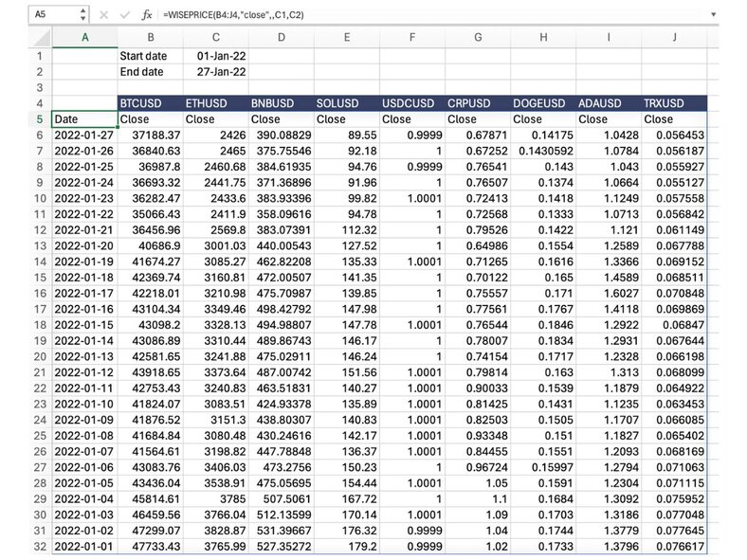Image resolution: width=747 pixels, height=560 pixels.
Task: Select the 2022-01-15 date cell
Action: (84, 324)
